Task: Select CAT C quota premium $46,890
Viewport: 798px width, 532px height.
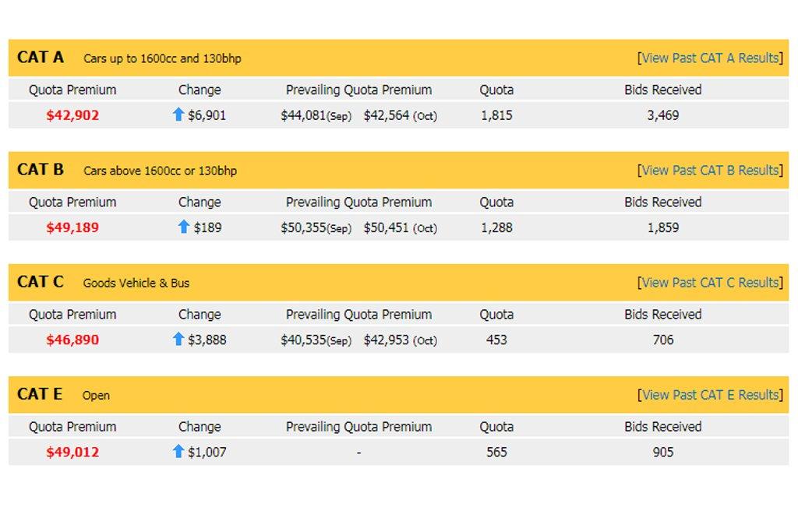Action: (72, 340)
